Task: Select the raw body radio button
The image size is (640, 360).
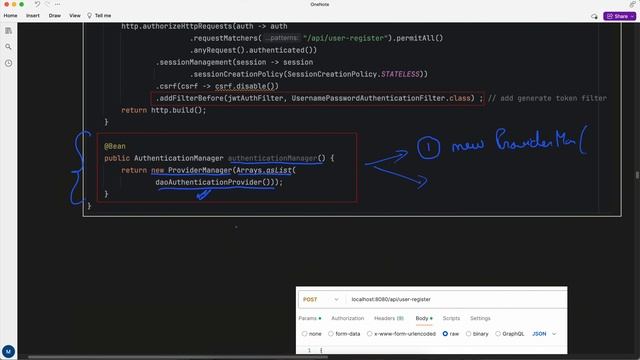Action: 445,334
